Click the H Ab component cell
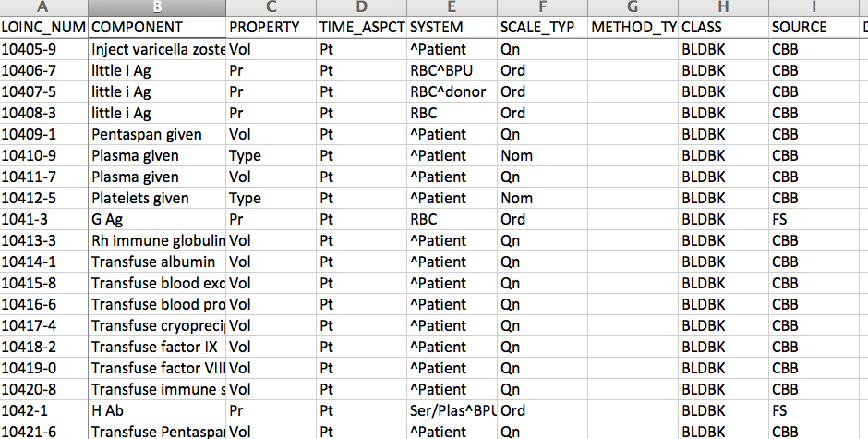 click(x=157, y=410)
